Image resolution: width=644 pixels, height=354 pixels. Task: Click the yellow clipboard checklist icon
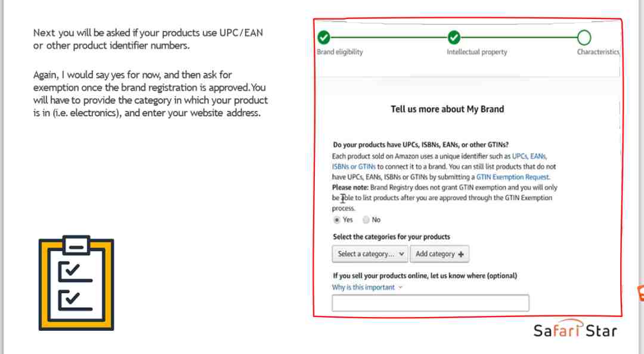[76, 282]
